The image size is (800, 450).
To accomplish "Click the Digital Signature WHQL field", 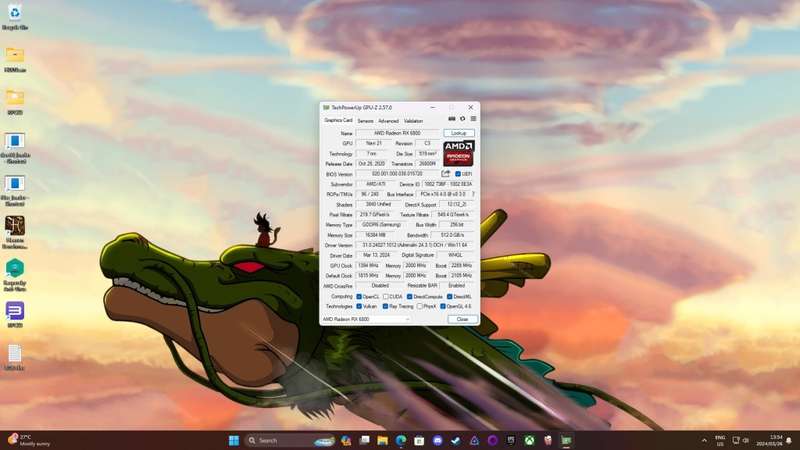I will 455,255.
